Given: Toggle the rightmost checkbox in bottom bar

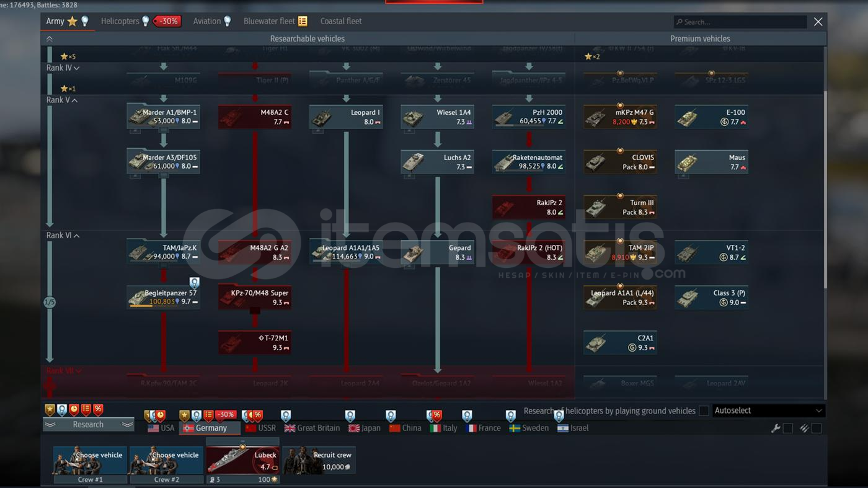Looking at the screenshot, I should click(x=817, y=428).
